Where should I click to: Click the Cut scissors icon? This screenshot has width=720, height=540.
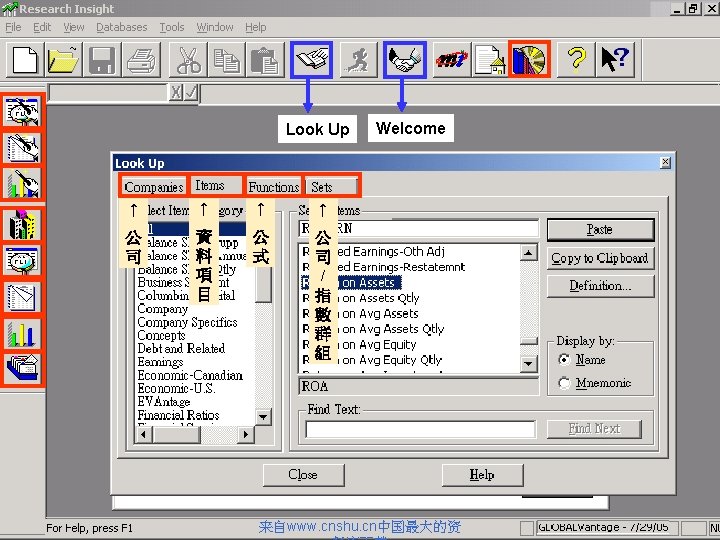click(x=188, y=60)
